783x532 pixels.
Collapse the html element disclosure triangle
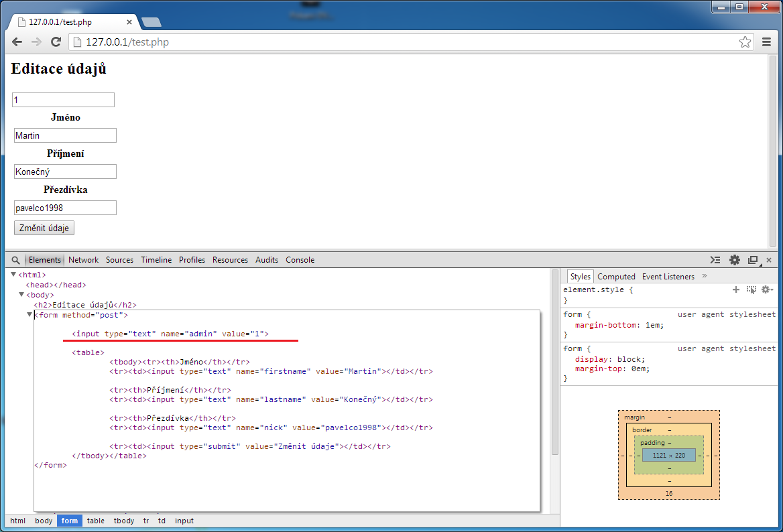[x=13, y=275]
